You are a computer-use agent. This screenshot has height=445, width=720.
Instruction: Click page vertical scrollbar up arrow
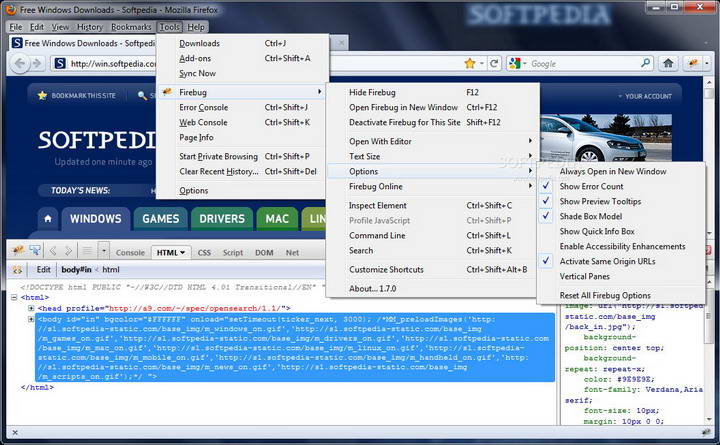[710, 83]
